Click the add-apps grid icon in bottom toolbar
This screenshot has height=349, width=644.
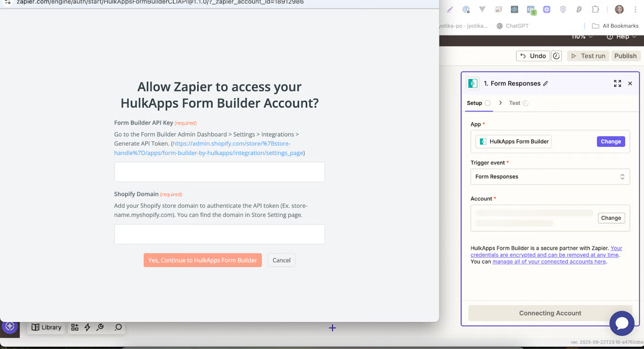click(x=74, y=327)
